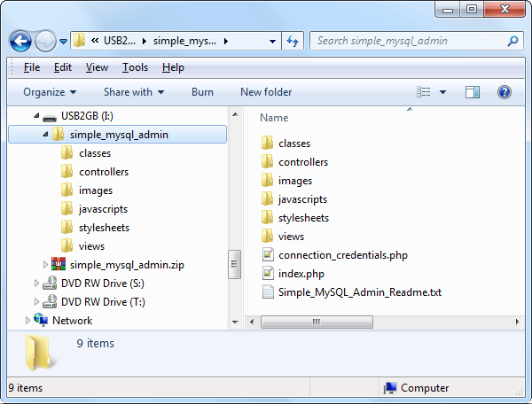Click navigation pane vertical scrollbar thumb

[x=234, y=264]
